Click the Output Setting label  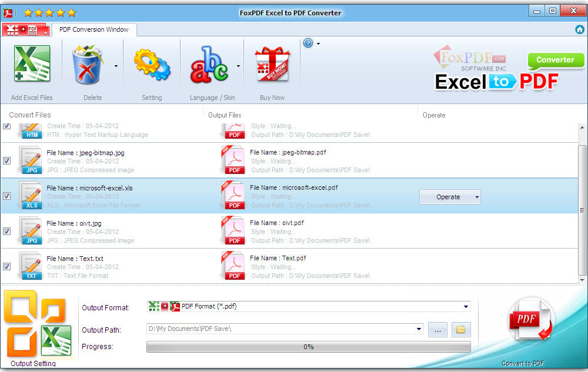33,363
